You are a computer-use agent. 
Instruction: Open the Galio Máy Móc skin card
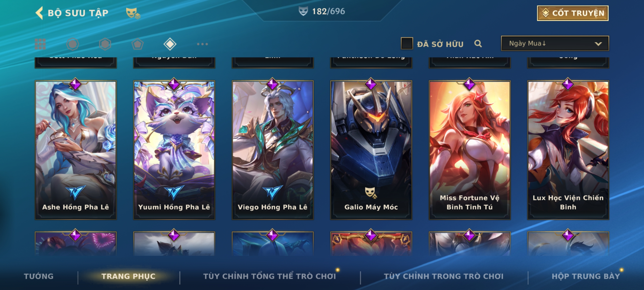[x=371, y=150]
